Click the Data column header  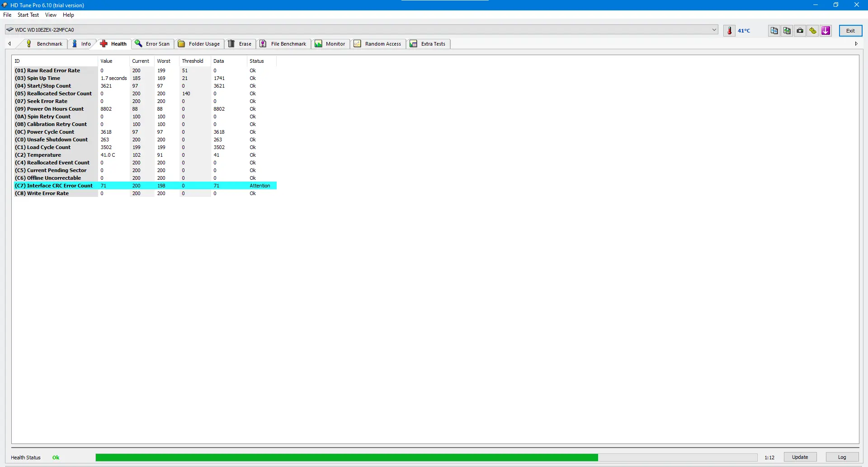229,61
